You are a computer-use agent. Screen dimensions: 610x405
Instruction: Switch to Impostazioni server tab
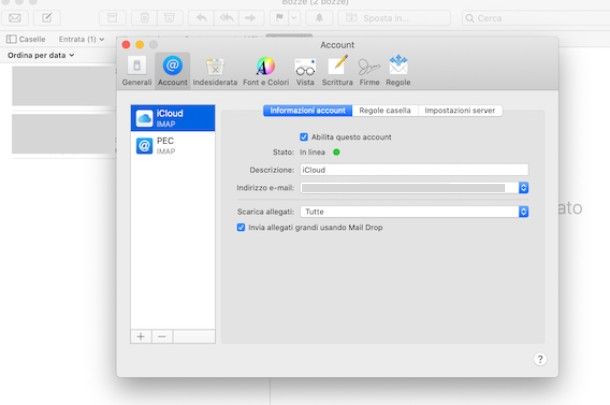tap(460, 110)
